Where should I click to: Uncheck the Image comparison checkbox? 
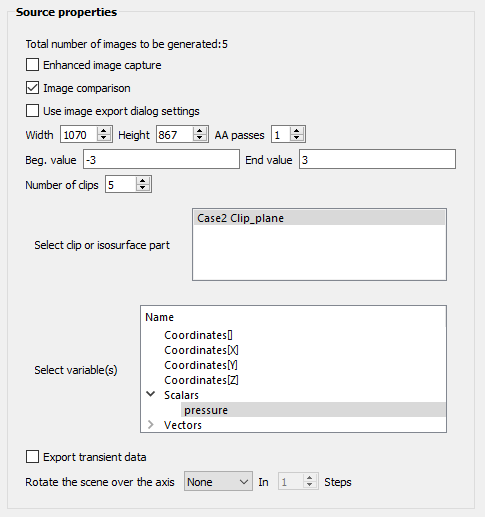[32, 88]
